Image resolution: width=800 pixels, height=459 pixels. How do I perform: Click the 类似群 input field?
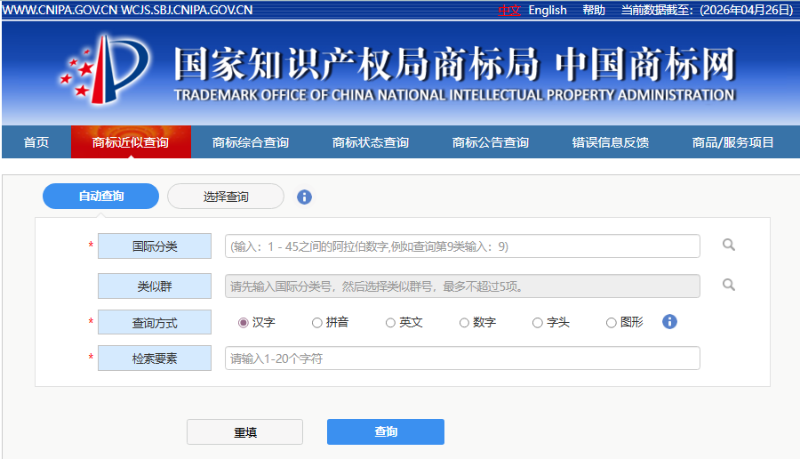coord(462,286)
